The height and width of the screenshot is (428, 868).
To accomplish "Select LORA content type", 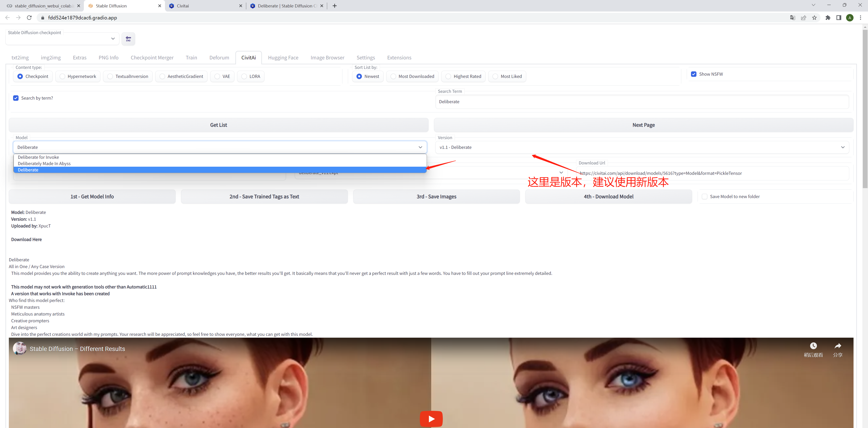I will tap(251, 76).
